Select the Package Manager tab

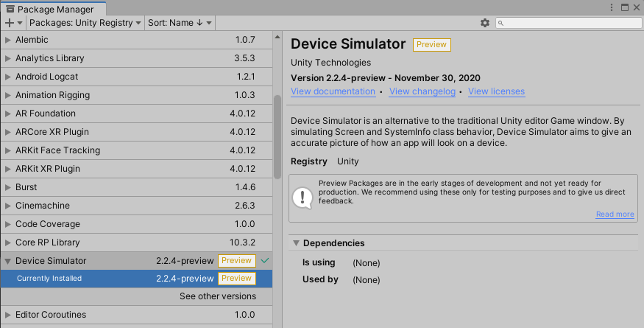54,9
